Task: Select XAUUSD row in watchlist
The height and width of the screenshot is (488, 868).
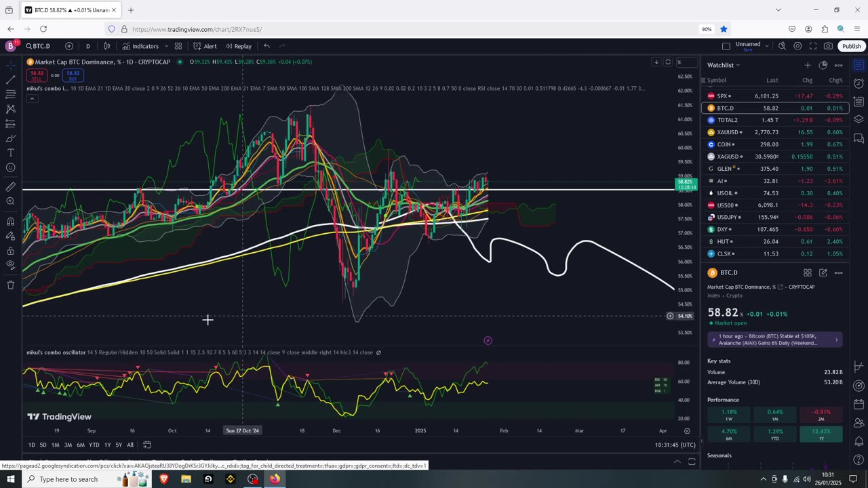Action: coord(775,132)
